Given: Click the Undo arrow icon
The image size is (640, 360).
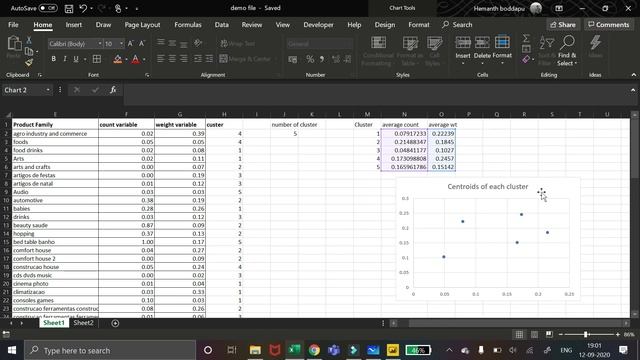Looking at the screenshot, I should point(83,8).
